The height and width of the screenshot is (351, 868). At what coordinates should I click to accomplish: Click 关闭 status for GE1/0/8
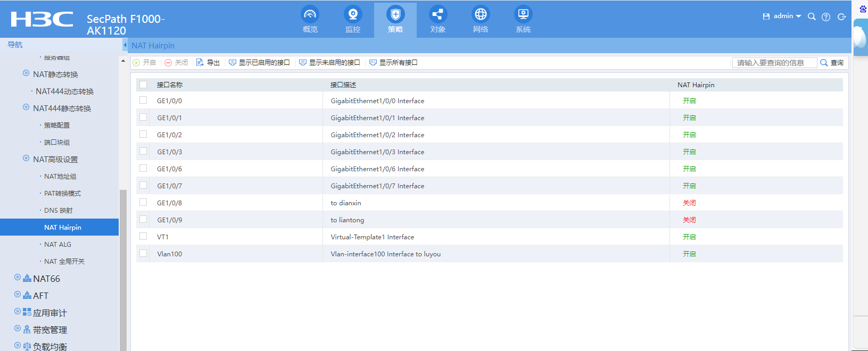689,203
